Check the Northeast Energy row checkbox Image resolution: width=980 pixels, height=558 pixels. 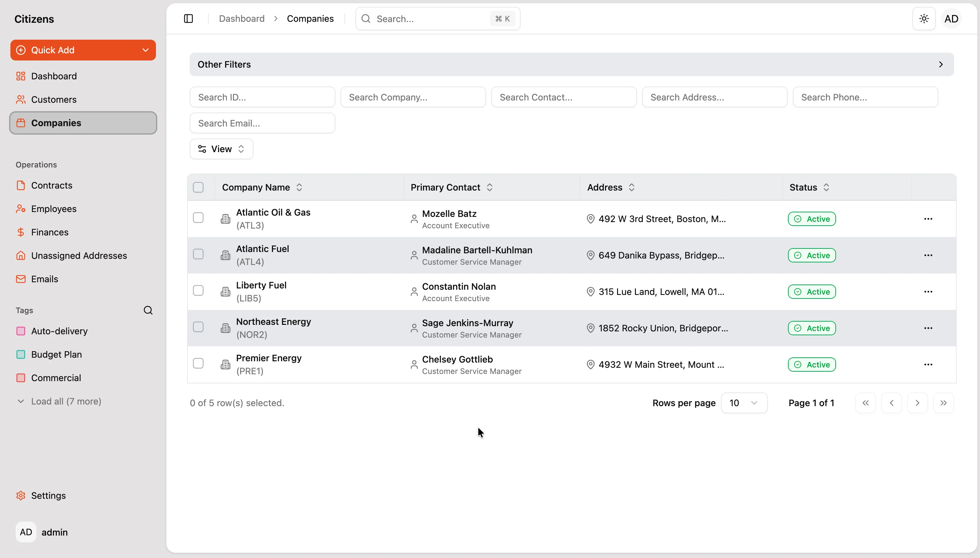pyautogui.click(x=198, y=327)
